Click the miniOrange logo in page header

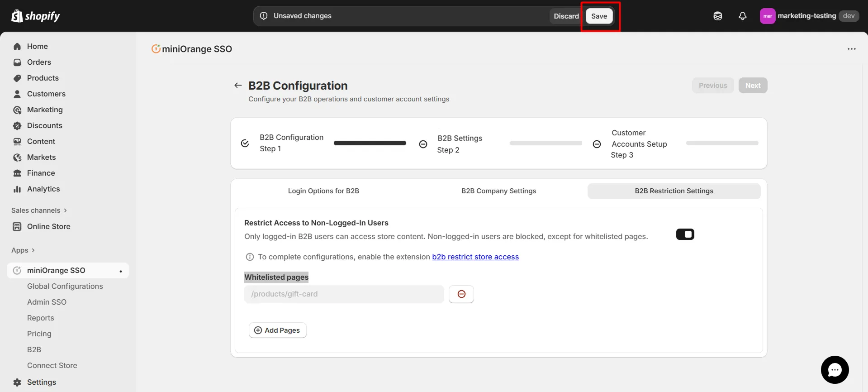tap(156, 49)
